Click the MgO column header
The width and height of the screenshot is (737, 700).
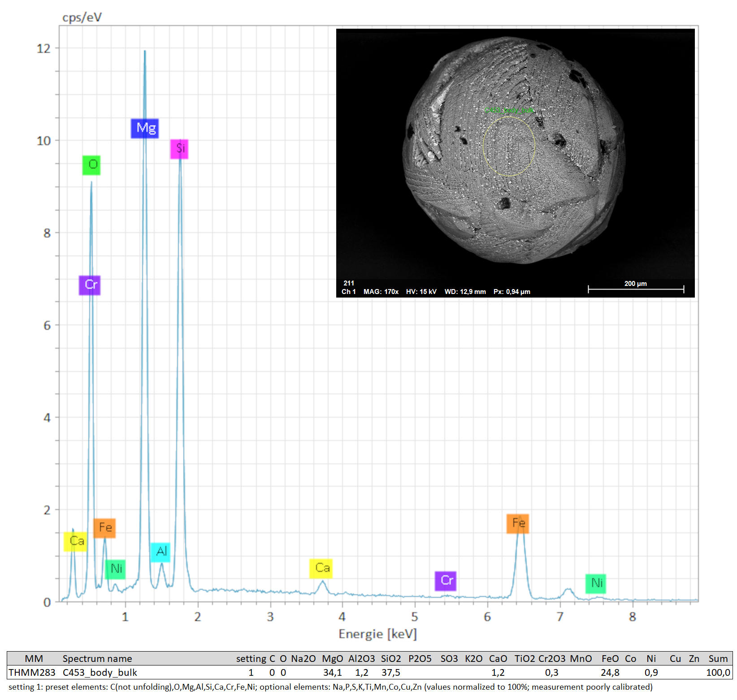pyautogui.click(x=332, y=658)
